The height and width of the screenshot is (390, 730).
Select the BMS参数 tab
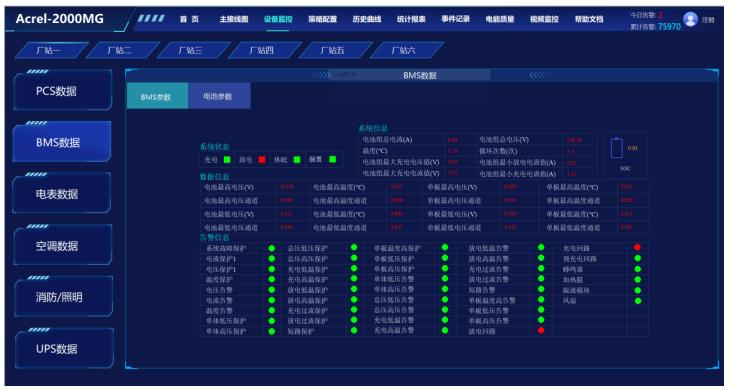click(157, 96)
